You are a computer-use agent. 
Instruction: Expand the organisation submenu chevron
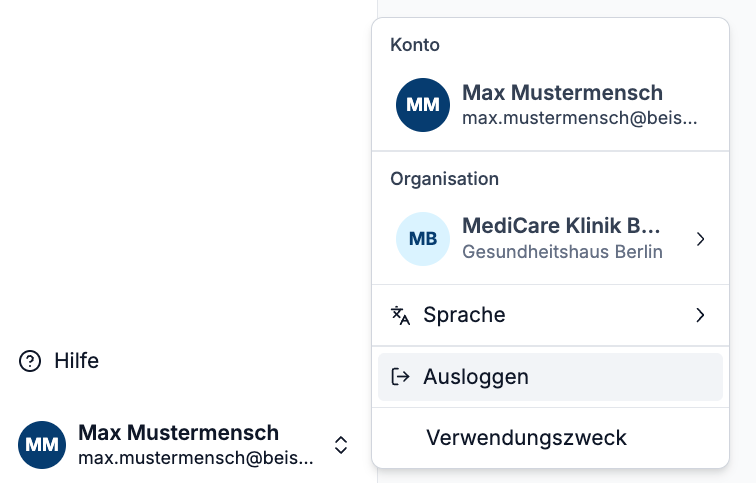[700, 239]
